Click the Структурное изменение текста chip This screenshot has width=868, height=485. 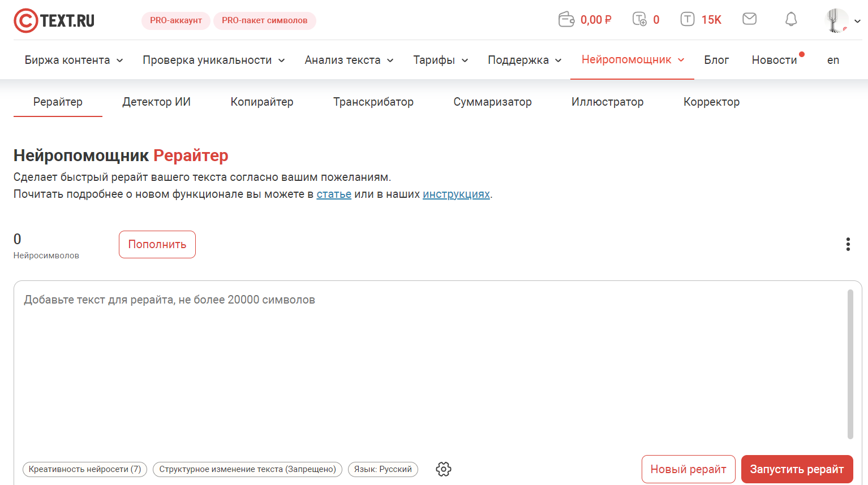pos(247,469)
